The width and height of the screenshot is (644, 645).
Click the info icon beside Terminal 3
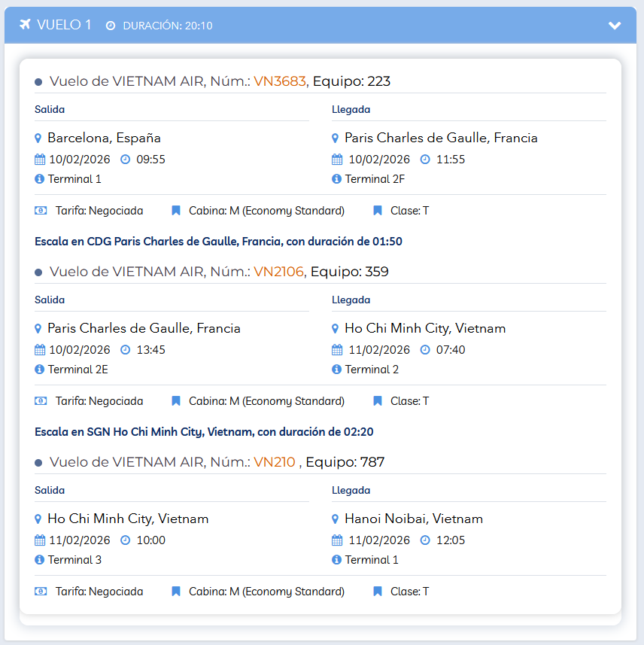pos(39,560)
